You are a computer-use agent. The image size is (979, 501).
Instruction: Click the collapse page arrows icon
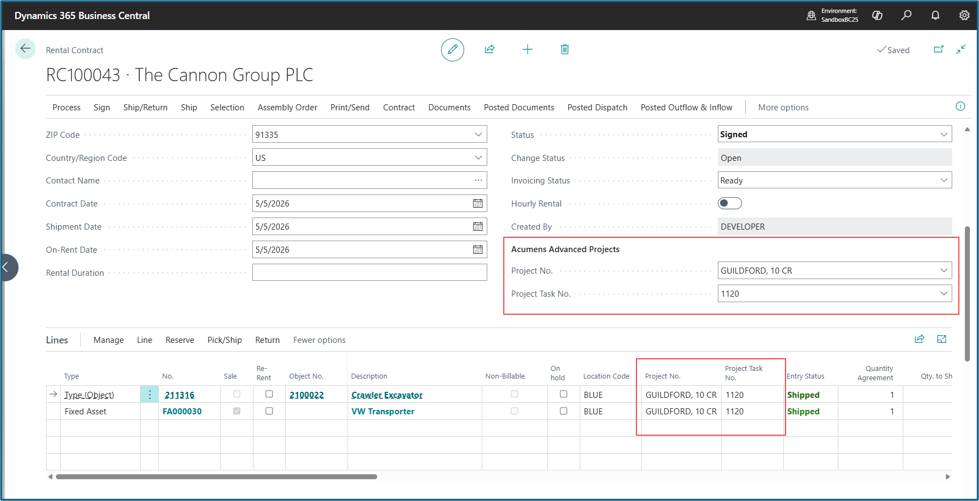click(961, 49)
